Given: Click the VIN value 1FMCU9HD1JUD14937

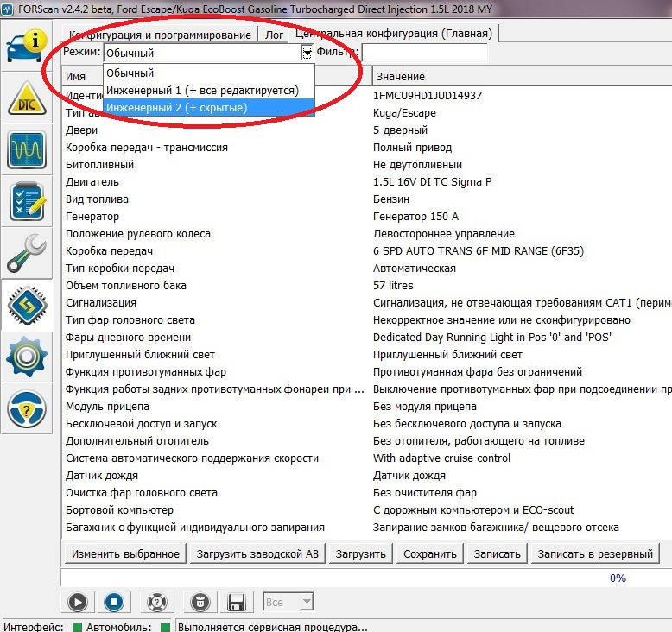Looking at the screenshot, I should pos(428,96).
